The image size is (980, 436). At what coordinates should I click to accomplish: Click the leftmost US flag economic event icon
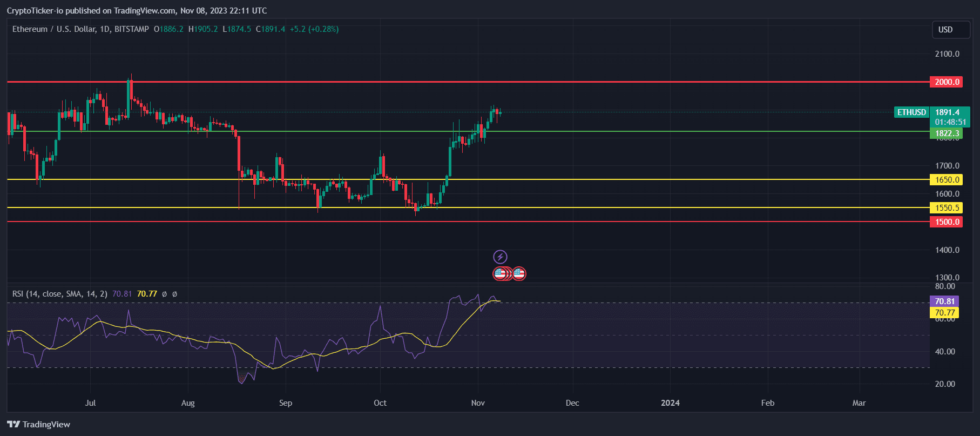pos(499,274)
